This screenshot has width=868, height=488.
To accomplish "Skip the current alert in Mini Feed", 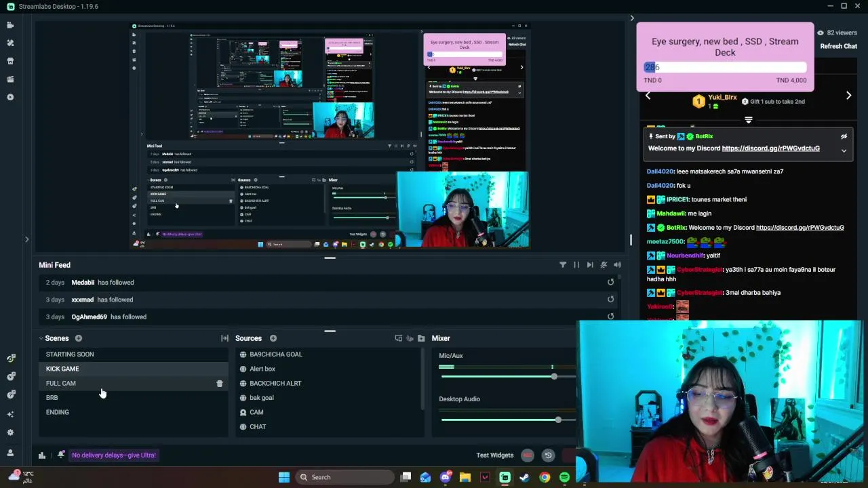I will [x=590, y=265].
